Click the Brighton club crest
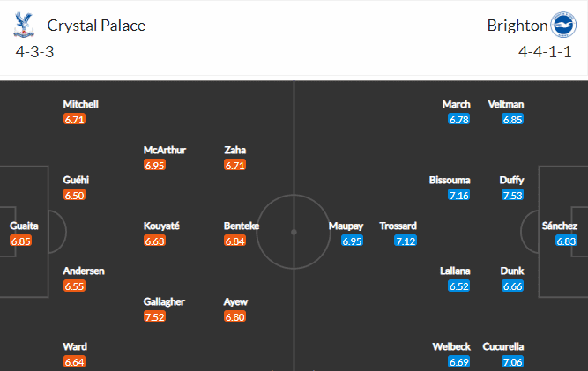This screenshot has width=588, height=371. [x=563, y=25]
